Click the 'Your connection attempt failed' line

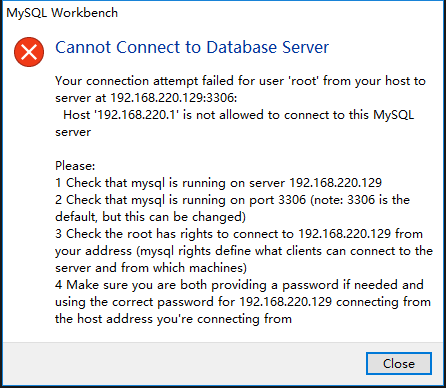pos(240,81)
